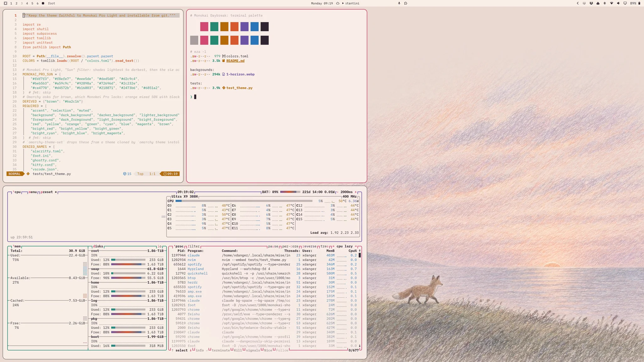Viewport: 644px width, 362px height.
Task: Click the clock icon in nvim statusline
Action: 165,174
